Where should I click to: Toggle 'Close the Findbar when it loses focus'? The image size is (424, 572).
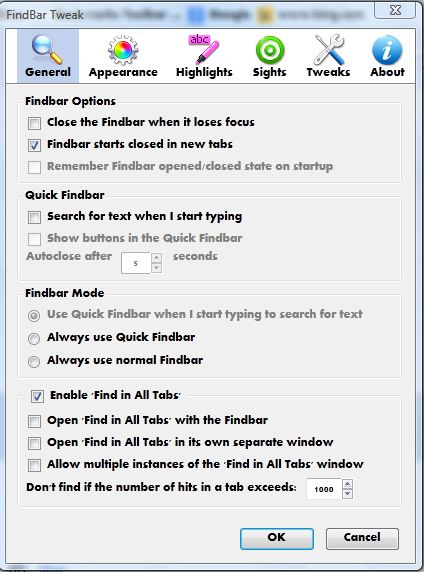pyautogui.click(x=34, y=123)
